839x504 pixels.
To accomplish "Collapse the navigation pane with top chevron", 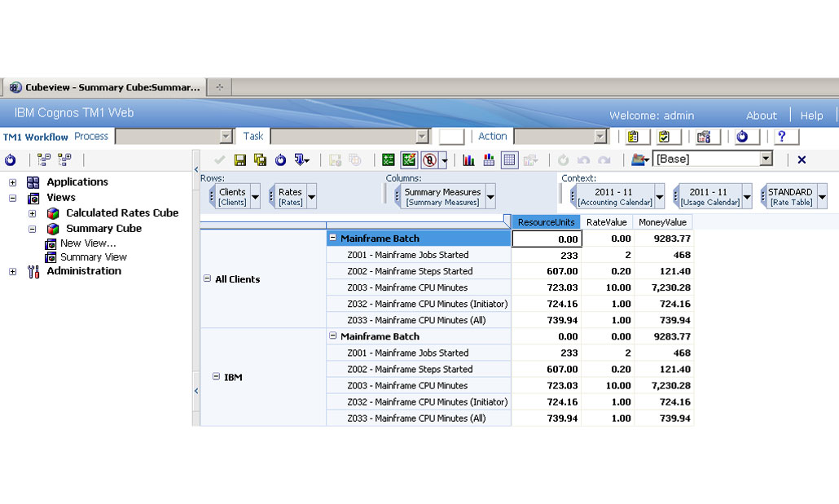I will (195, 169).
